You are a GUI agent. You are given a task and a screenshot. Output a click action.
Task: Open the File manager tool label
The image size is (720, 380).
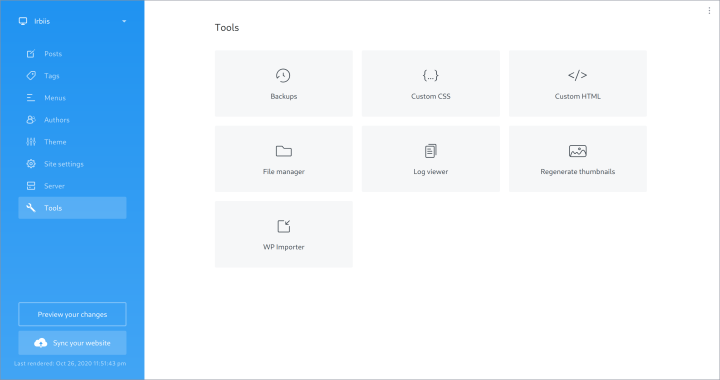(x=284, y=172)
